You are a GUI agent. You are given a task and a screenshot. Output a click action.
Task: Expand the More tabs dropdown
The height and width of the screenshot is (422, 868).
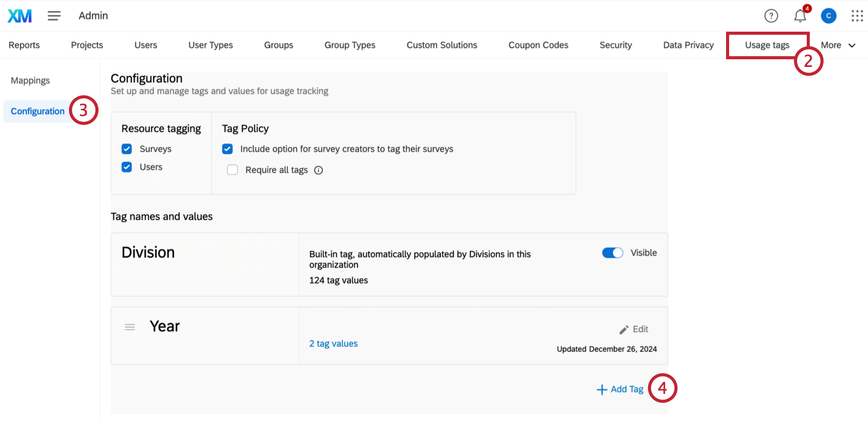click(x=838, y=45)
